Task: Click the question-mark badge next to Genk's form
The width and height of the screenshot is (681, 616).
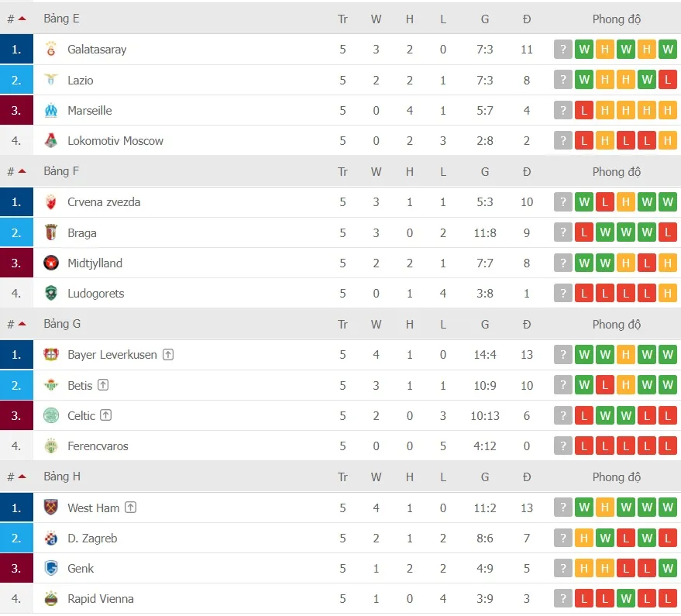Action: pyautogui.click(x=563, y=568)
